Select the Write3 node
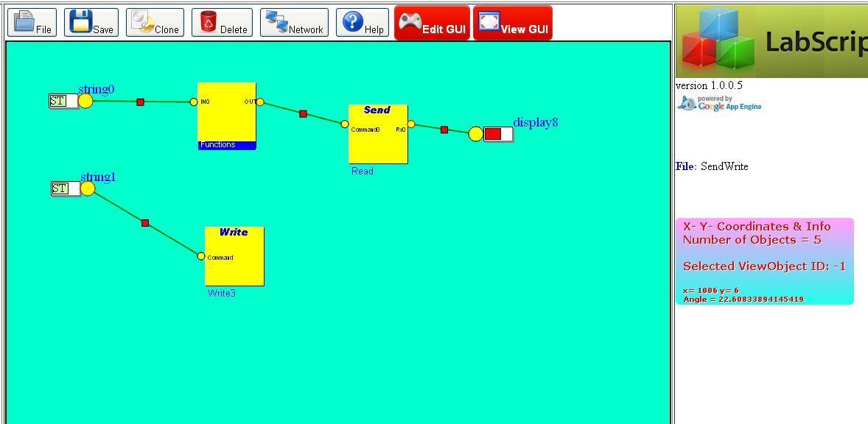This screenshot has width=868, height=424. click(x=234, y=256)
